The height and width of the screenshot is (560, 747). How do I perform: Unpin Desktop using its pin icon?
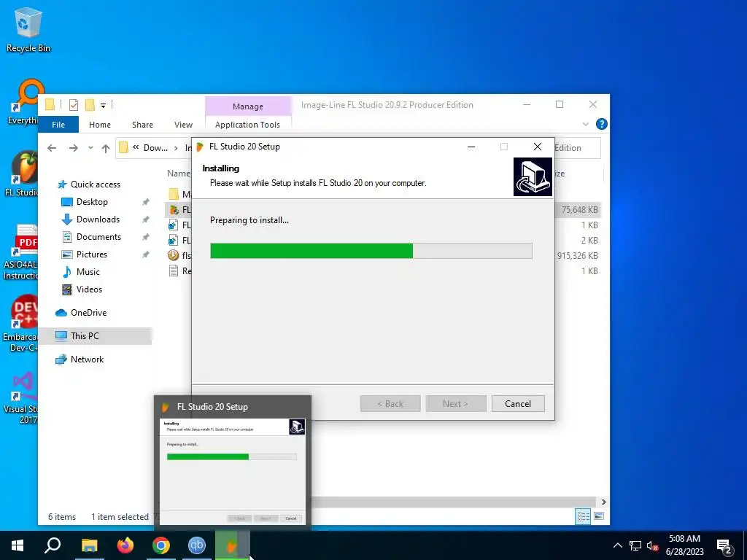(x=145, y=202)
